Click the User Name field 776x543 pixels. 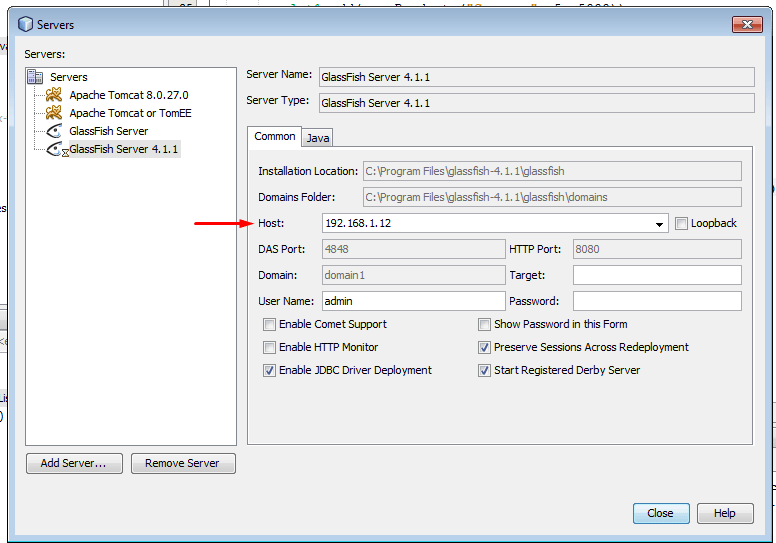[414, 301]
